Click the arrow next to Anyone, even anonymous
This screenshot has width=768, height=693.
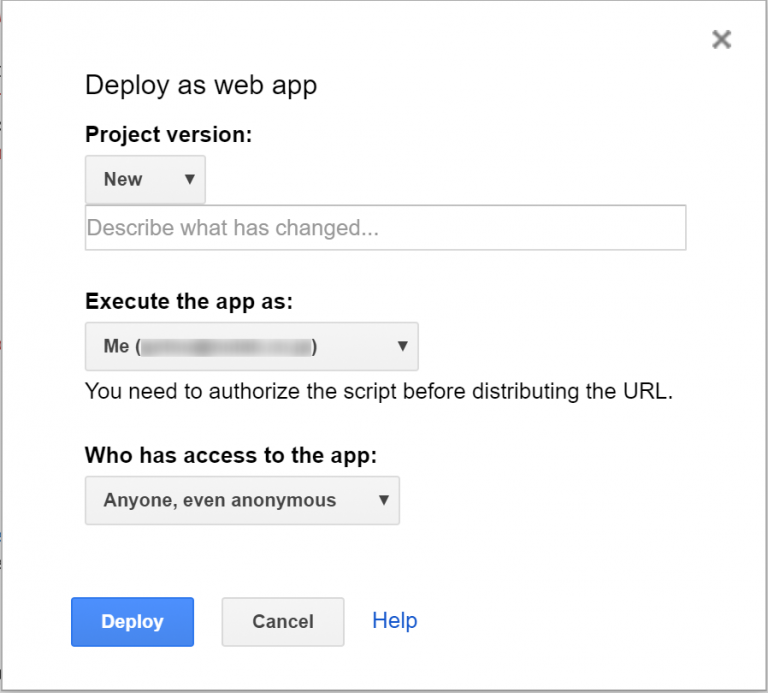tap(384, 500)
